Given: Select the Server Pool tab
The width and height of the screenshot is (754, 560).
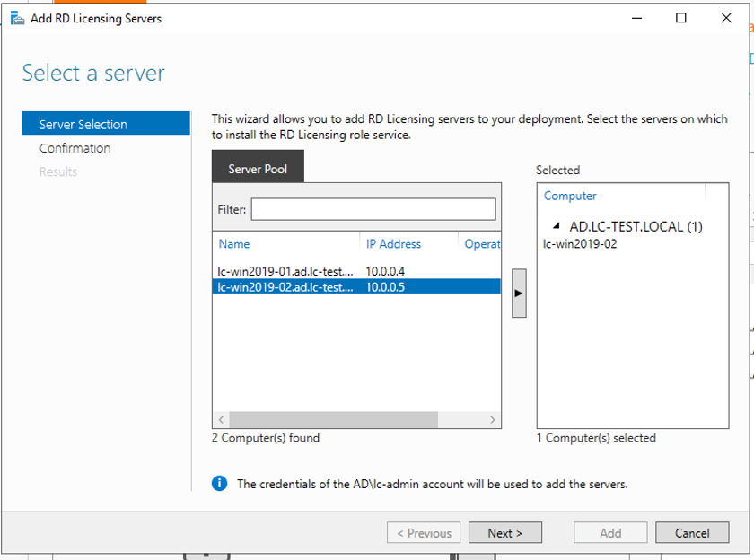Looking at the screenshot, I should [258, 169].
